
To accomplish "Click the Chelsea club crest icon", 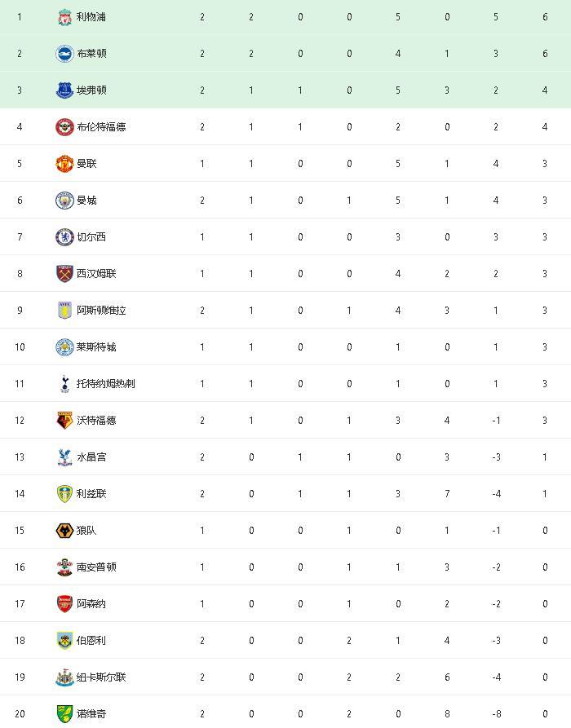I will 64,237.
